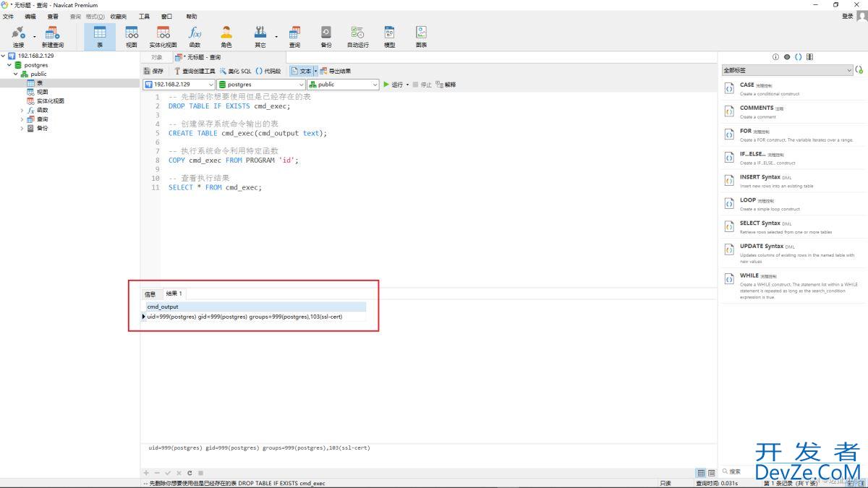
Task: Expand the 备份 node in the tree
Action: pyautogui.click(x=22, y=128)
